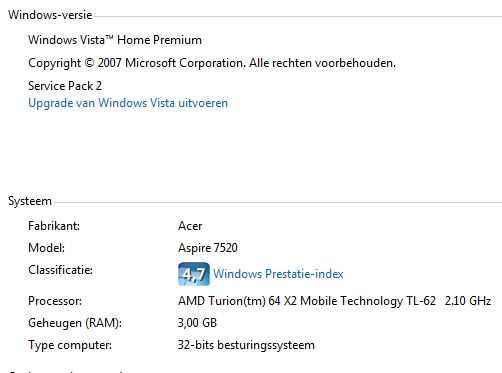Open Upgrade van Windows Vista uitvoeren link

[128, 103]
